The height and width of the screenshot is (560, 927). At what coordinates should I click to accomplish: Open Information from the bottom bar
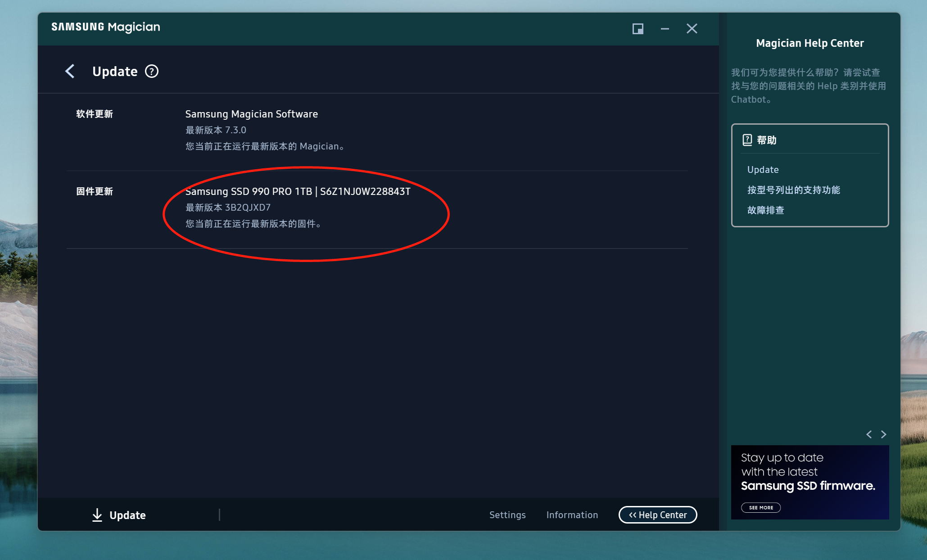point(572,515)
